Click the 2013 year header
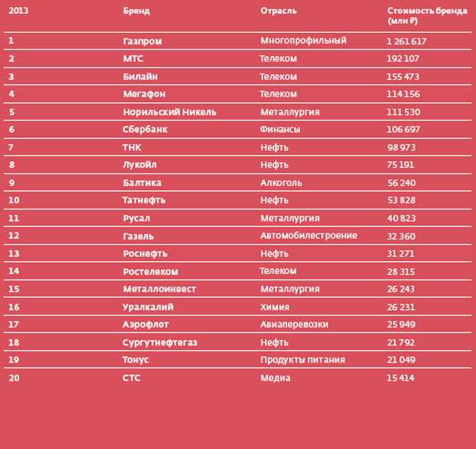The width and height of the screenshot is (476, 449). pos(18,11)
